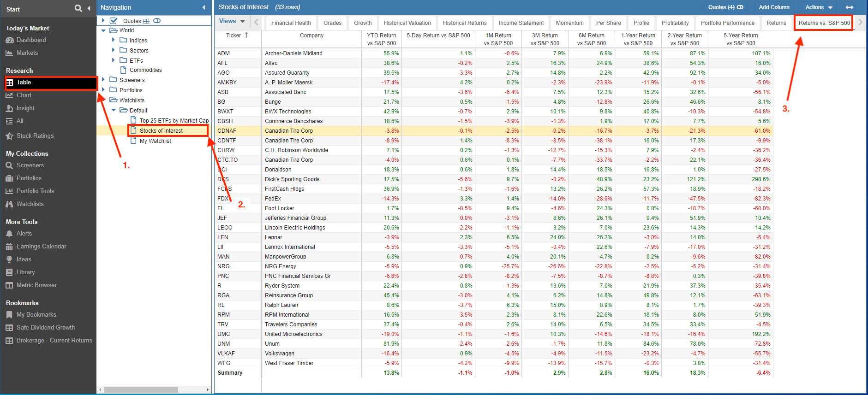Switch to the Financial Health tab

pos(291,23)
